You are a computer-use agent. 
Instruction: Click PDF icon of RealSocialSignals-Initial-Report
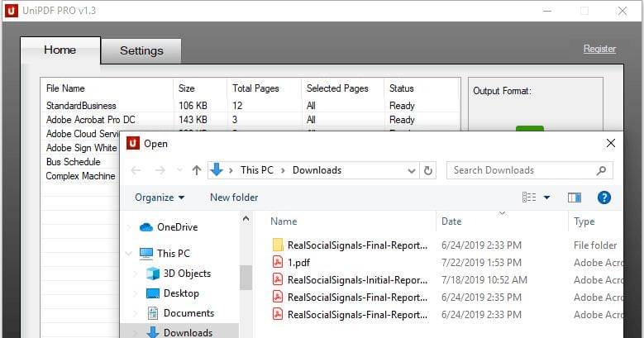pos(278,279)
